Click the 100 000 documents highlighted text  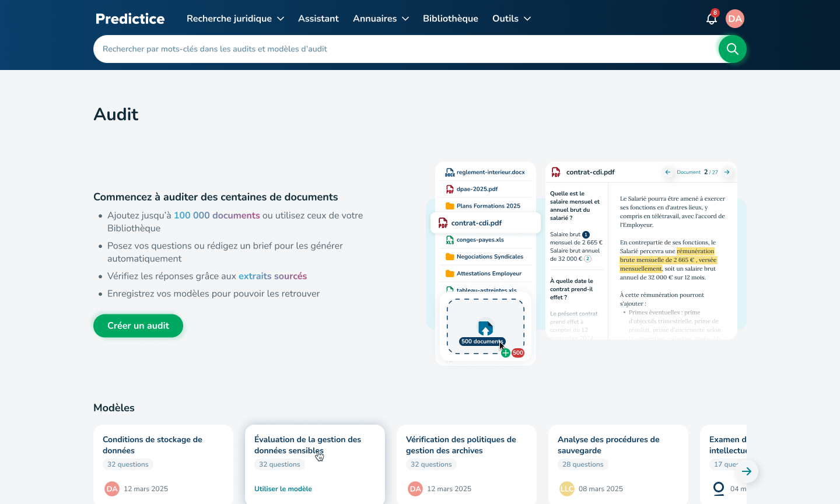[217, 215]
